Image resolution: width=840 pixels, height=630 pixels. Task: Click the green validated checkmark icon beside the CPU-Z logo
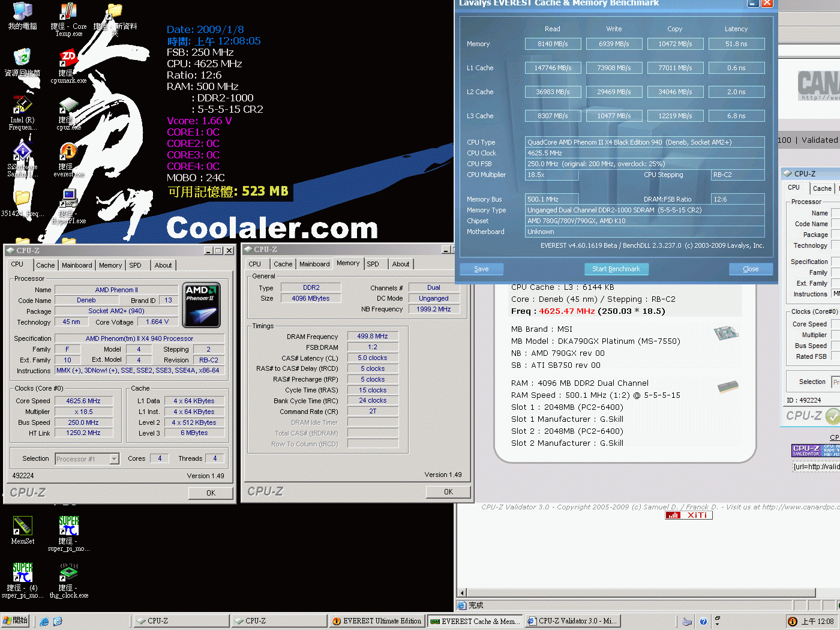[x=833, y=415]
